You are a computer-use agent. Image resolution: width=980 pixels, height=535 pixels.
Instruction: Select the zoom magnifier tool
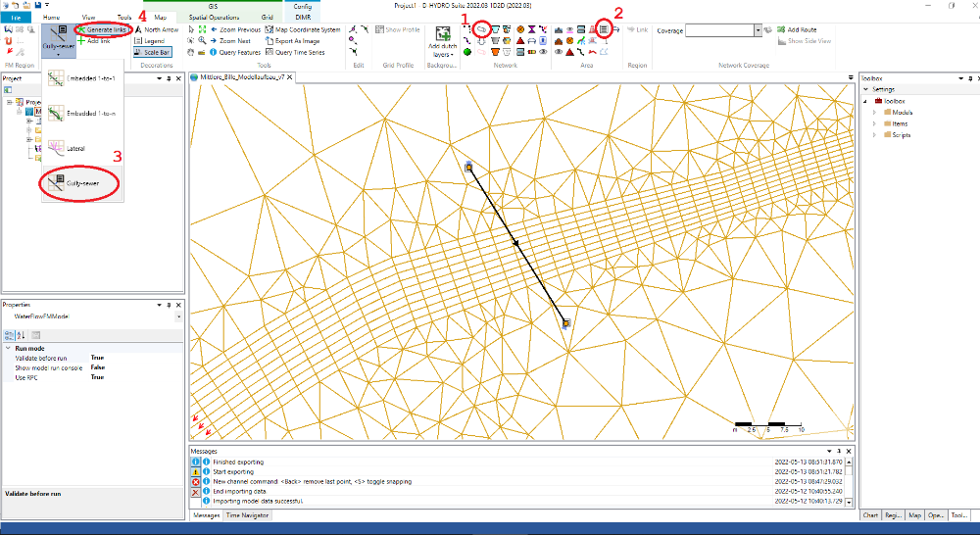tap(203, 40)
